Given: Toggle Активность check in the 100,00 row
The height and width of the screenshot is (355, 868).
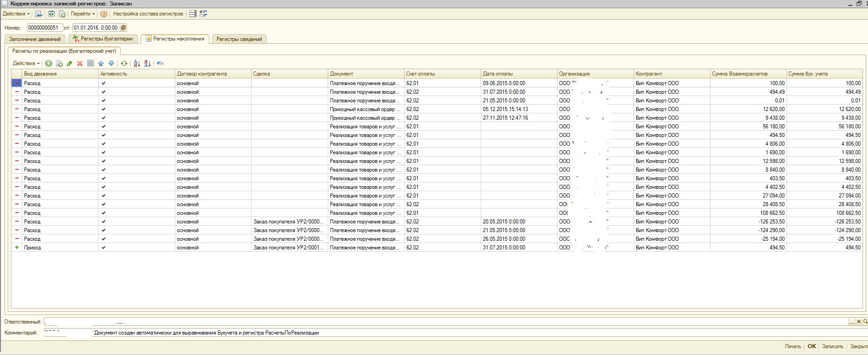Looking at the screenshot, I should coord(103,83).
